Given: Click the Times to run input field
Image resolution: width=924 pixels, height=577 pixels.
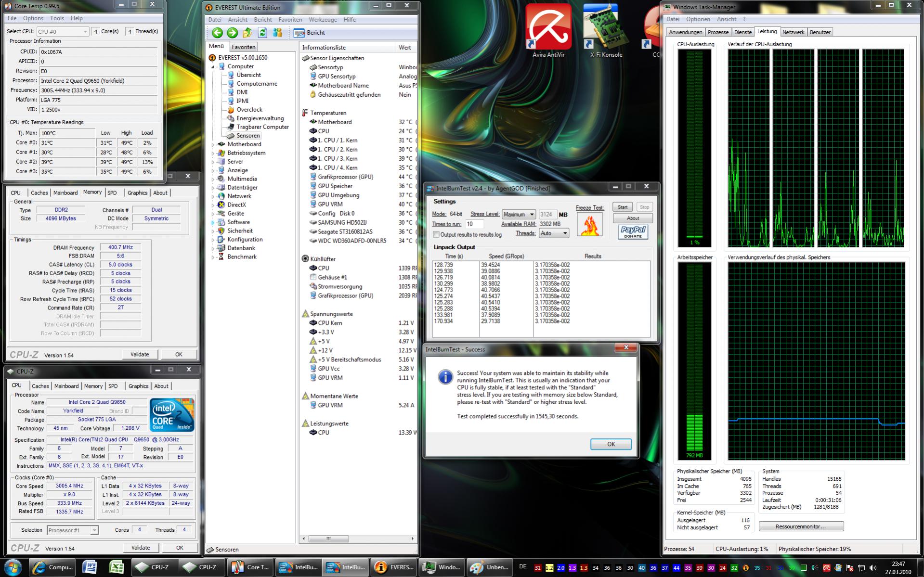Looking at the screenshot, I should tap(474, 224).
